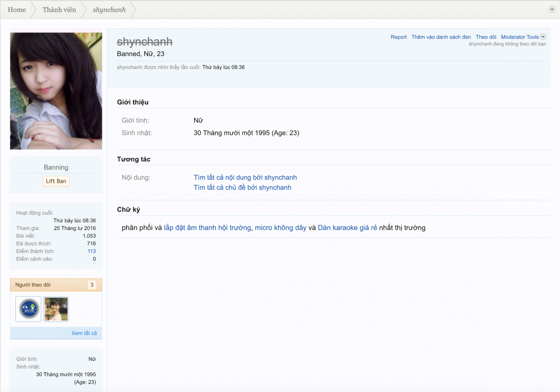Expand the Moderator Tools dropdown arrow
This screenshot has width=560, height=392.
tap(543, 37)
